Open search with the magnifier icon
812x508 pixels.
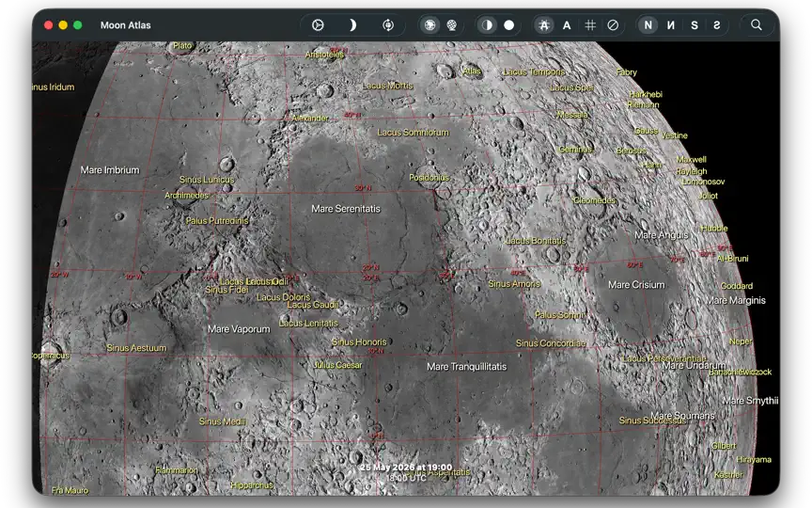756,24
